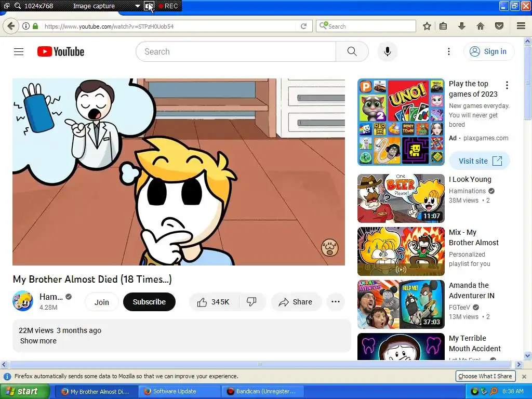Image resolution: width=532 pixels, height=399 pixels.
Task: Bookmark this page with the star icon
Action: point(427,26)
